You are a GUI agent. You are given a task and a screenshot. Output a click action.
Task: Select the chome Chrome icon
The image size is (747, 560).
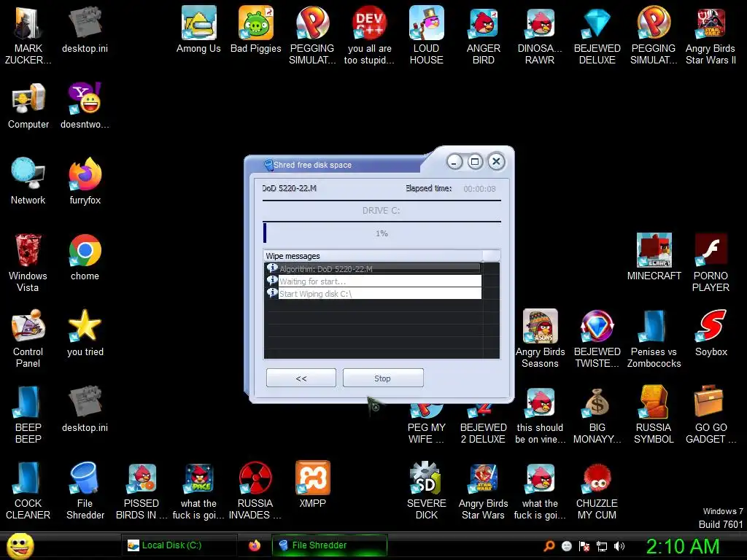(x=85, y=257)
